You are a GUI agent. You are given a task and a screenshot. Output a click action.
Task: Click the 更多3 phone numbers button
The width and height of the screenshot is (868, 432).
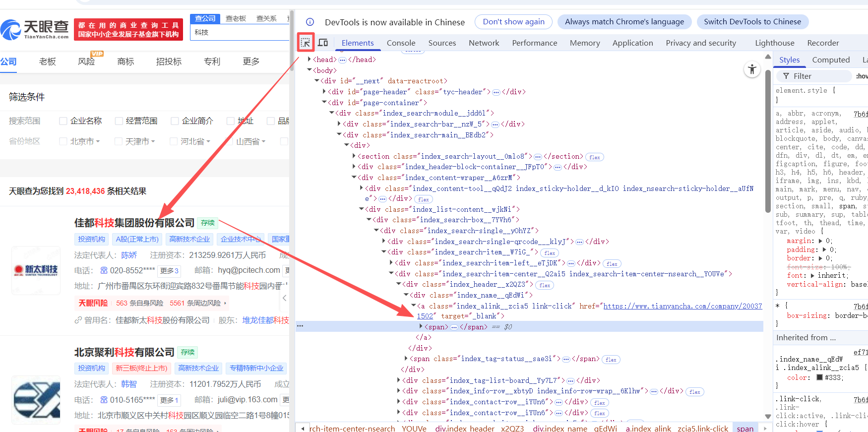pyautogui.click(x=169, y=271)
